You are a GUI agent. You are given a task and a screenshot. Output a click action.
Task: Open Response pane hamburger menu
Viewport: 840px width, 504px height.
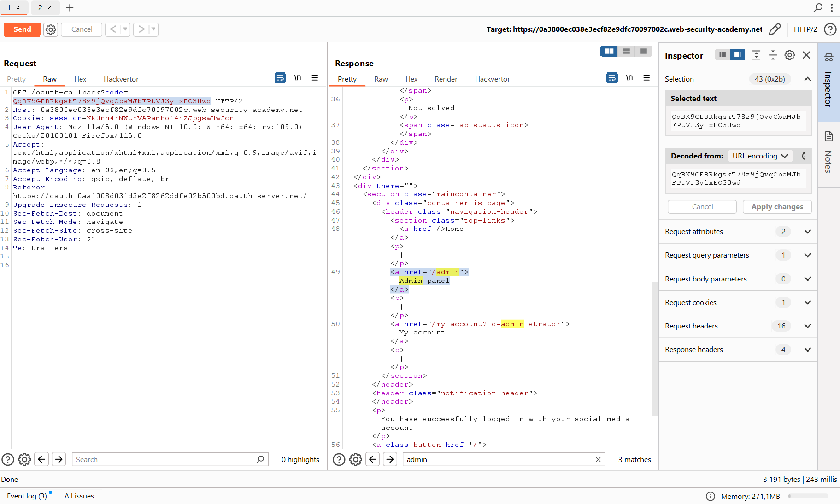pyautogui.click(x=646, y=78)
